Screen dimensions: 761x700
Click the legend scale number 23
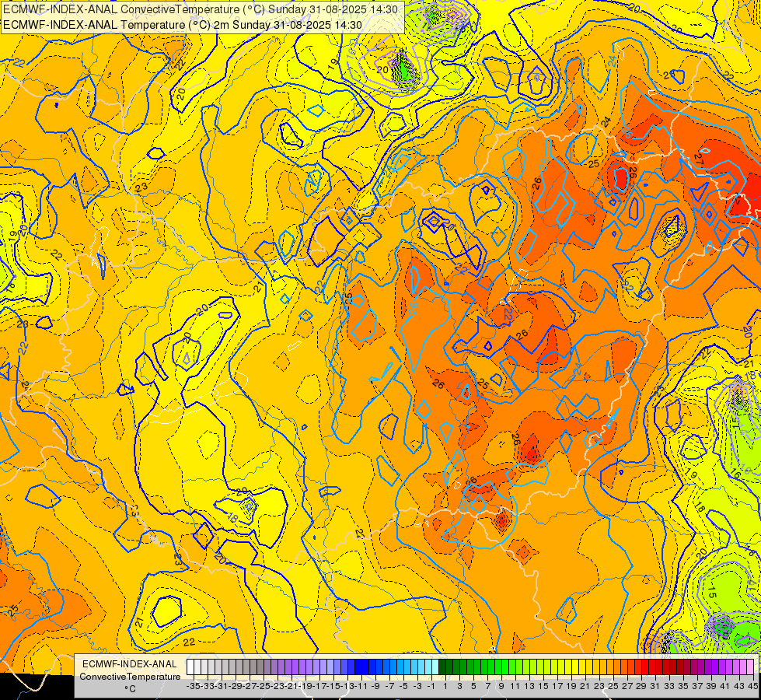click(599, 686)
